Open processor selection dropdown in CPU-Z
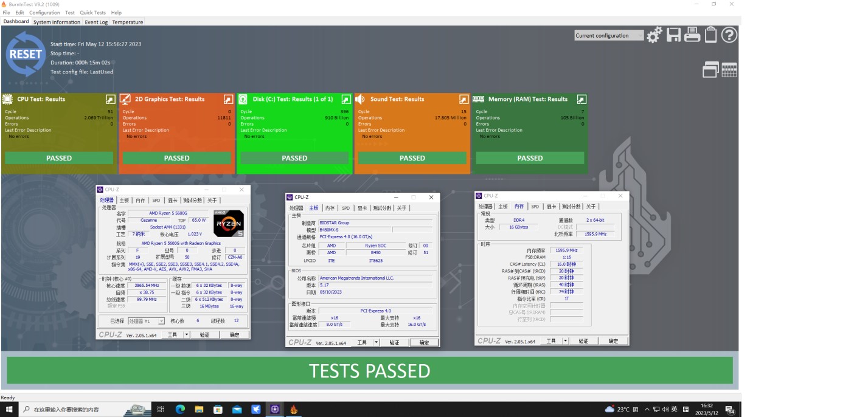The height and width of the screenshot is (417, 868). 146,321
